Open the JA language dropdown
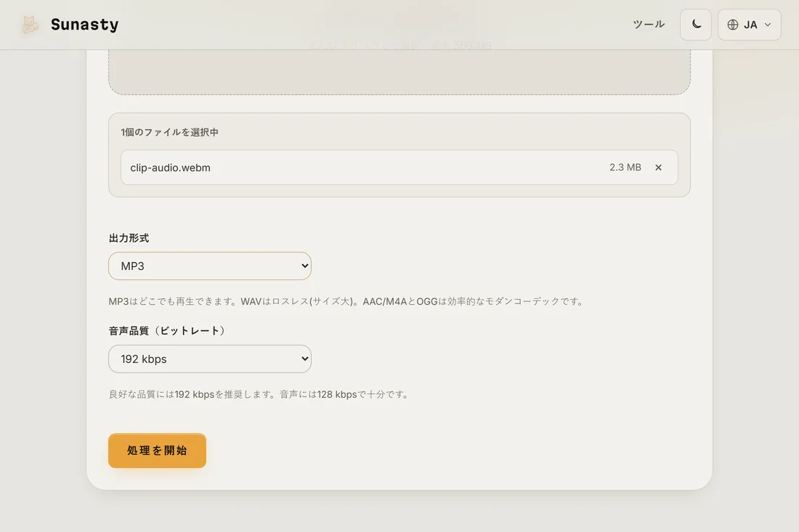The image size is (799, 532). point(749,25)
